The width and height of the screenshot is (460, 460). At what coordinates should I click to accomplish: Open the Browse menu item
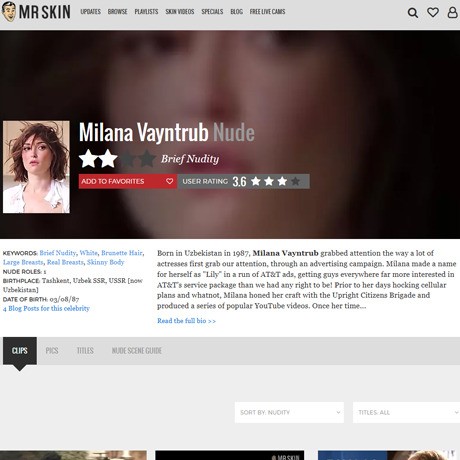point(117,12)
